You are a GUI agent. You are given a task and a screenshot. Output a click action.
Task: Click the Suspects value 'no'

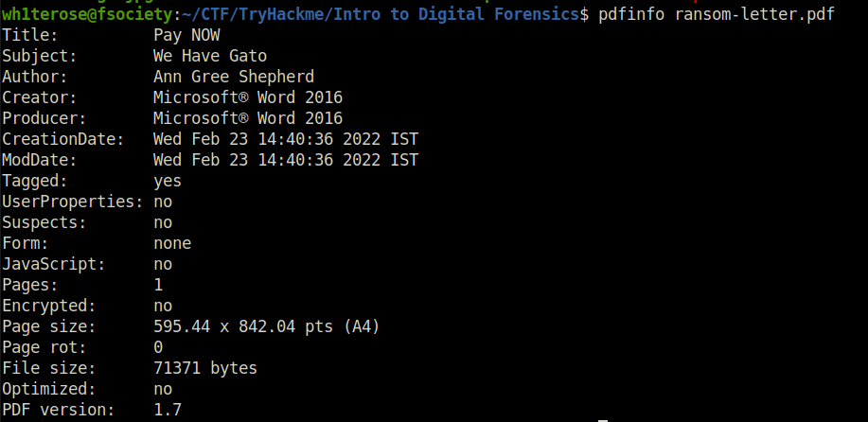click(x=164, y=224)
